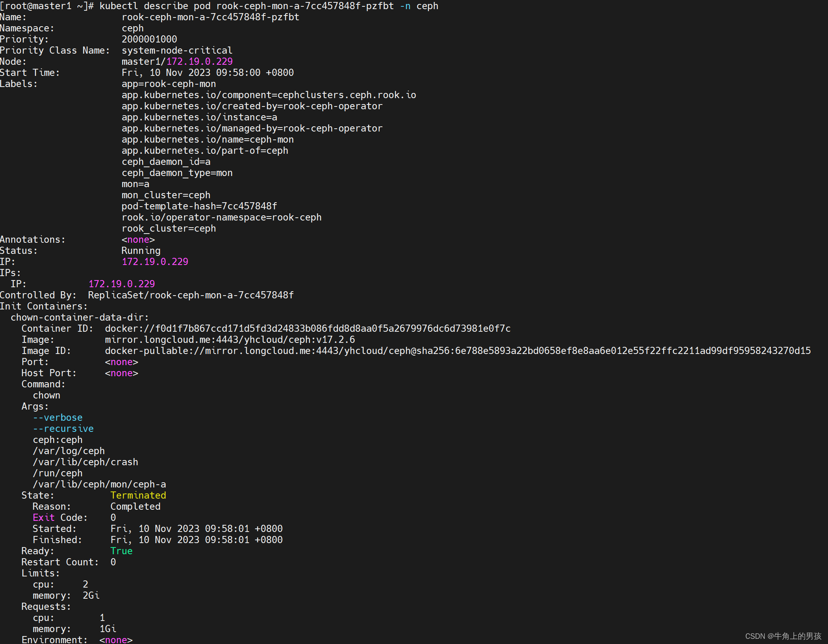Select the rook_cluster=ceph label
This screenshot has height=644, width=828.
point(169,228)
